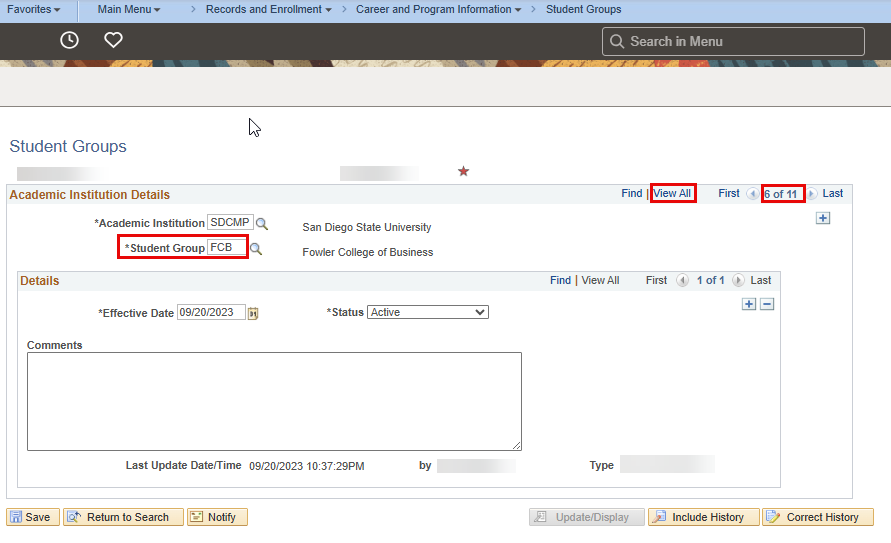Viewport: 891px width, 543px height.
Task: Go to Last row in Details section
Action: [760, 281]
